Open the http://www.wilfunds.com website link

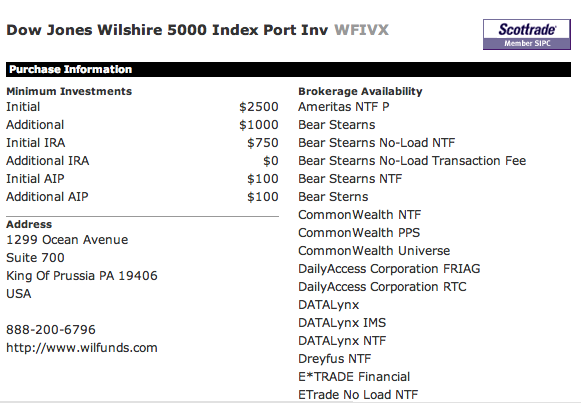pos(82,348)
